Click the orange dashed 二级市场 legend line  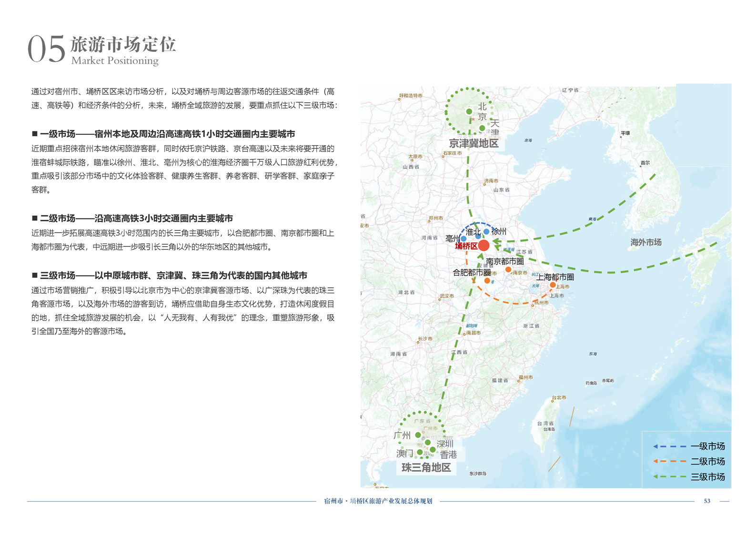pos(669,461)
